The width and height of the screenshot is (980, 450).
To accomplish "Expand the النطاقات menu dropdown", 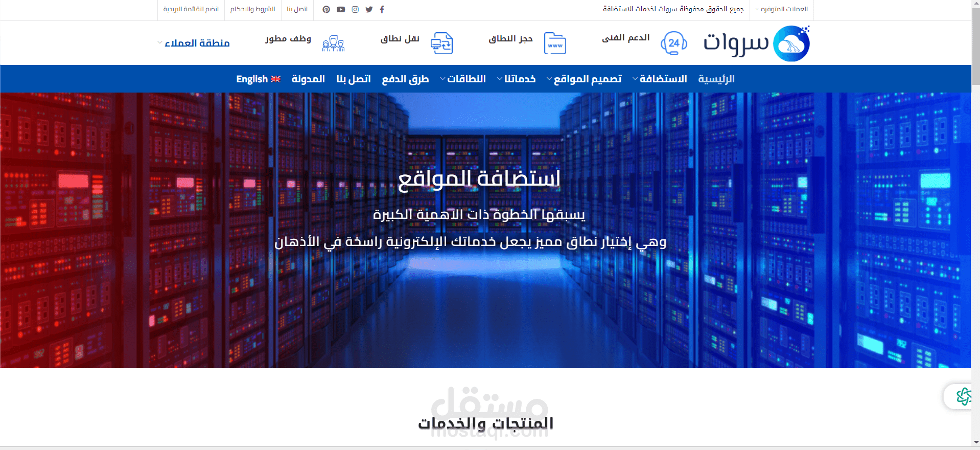I will (463, 79).
